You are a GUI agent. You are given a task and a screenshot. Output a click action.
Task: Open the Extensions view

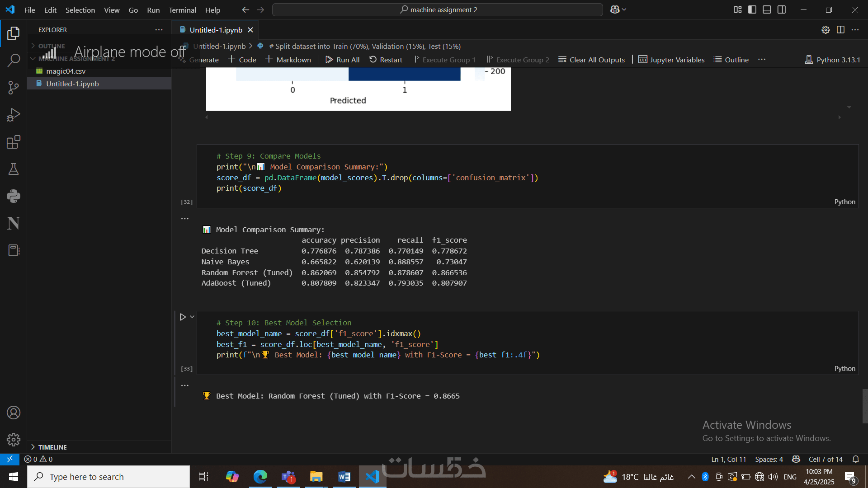coord(14,142)
